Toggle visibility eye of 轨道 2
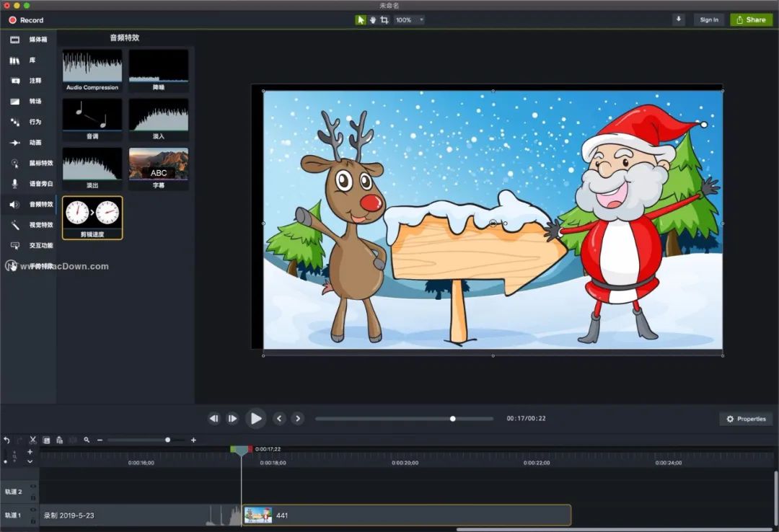This screenshot has width=779, height=532. click(33, 487)
